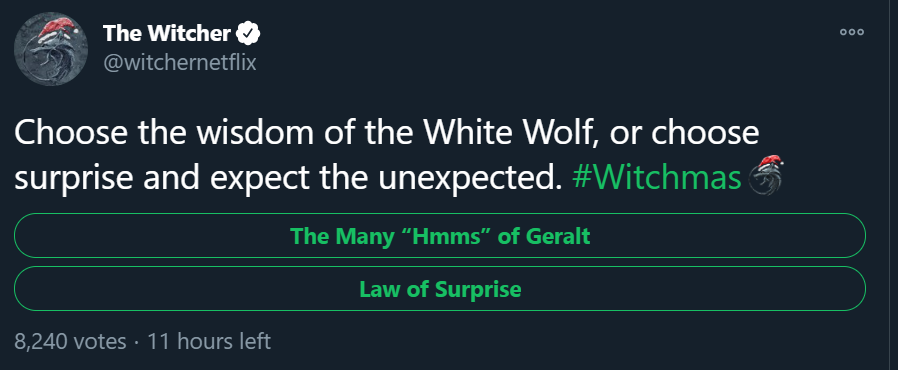898x370 pixels.
Task: Open the @witchernetflix handle
Action: (179, 62)
